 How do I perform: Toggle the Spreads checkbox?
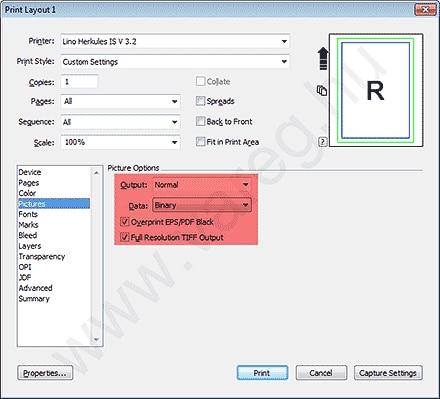click(x=200, y=101)
